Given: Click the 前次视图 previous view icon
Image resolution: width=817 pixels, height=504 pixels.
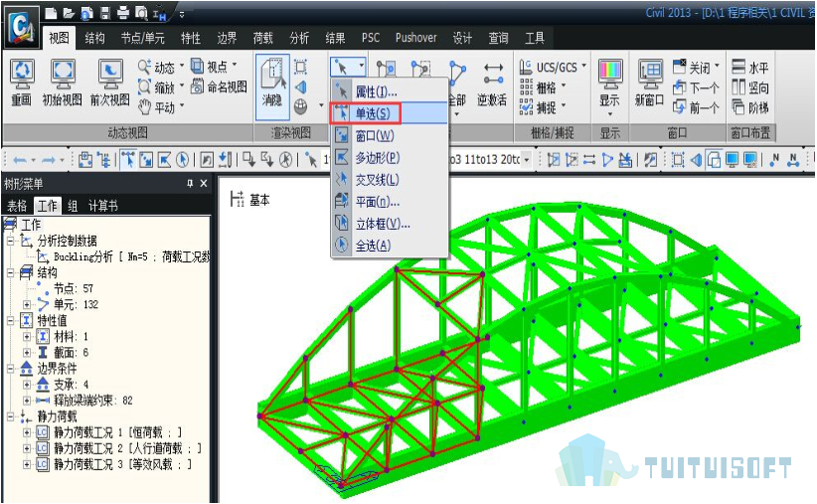Looking at the screenshot, I should (x=110, y=76).
